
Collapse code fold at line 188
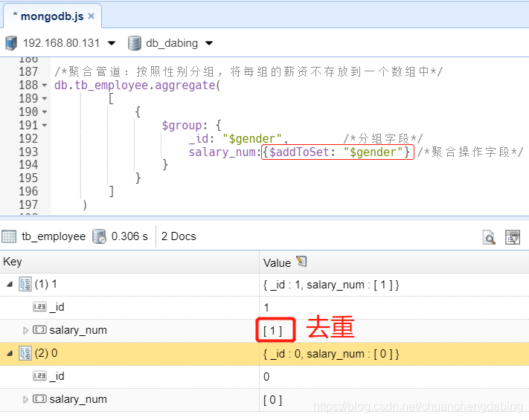click(x=45, y=85)
